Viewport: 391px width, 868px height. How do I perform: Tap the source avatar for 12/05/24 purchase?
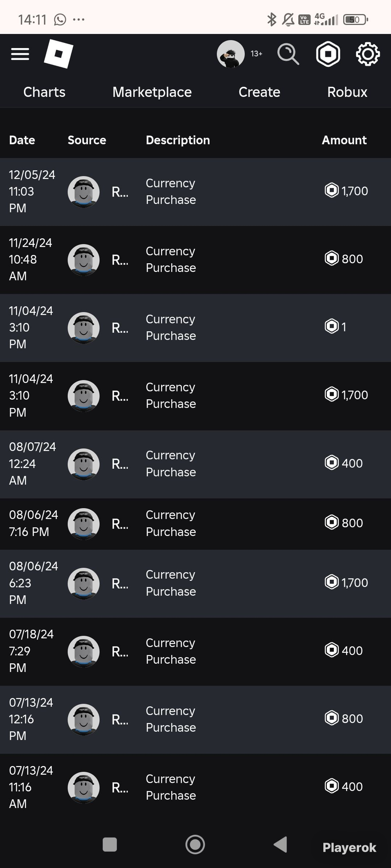pyautogui.click(x=83, y=192)
